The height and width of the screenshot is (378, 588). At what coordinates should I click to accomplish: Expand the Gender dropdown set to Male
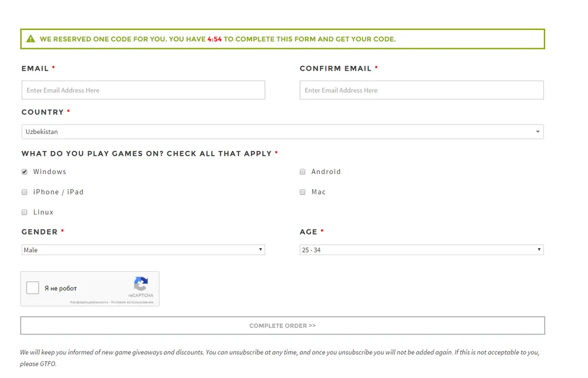(x=143, y=250)
